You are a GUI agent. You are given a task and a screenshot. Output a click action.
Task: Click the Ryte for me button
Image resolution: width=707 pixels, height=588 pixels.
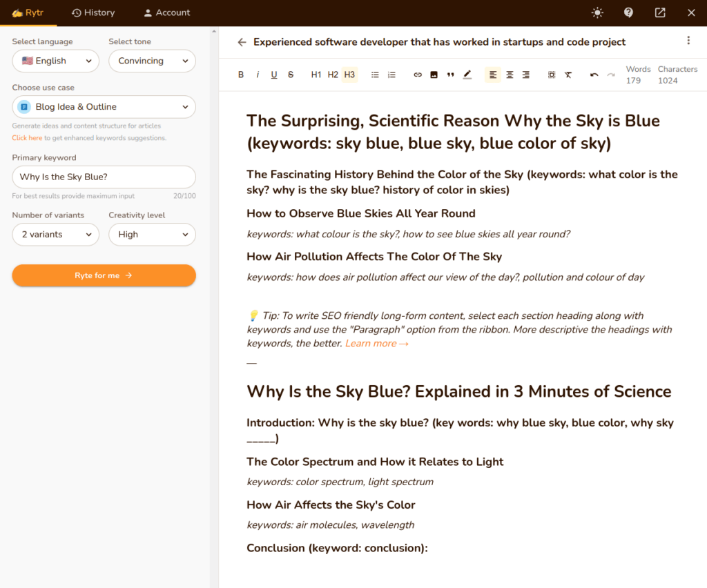point(104,275)
